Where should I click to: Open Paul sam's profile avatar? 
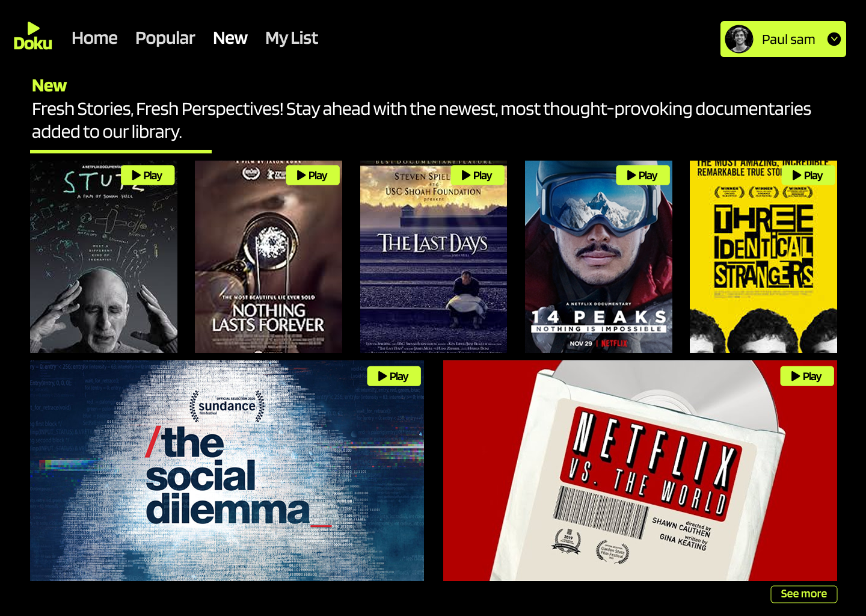coord(739,39)
